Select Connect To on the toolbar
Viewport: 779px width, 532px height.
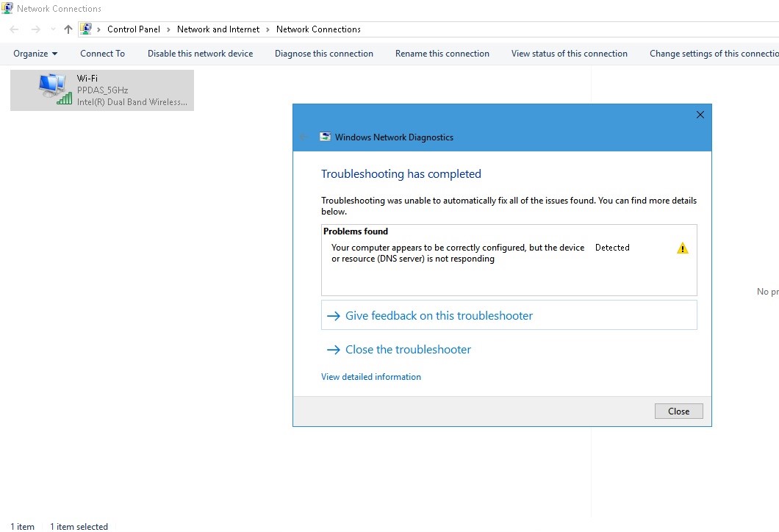tap(102, 53)
